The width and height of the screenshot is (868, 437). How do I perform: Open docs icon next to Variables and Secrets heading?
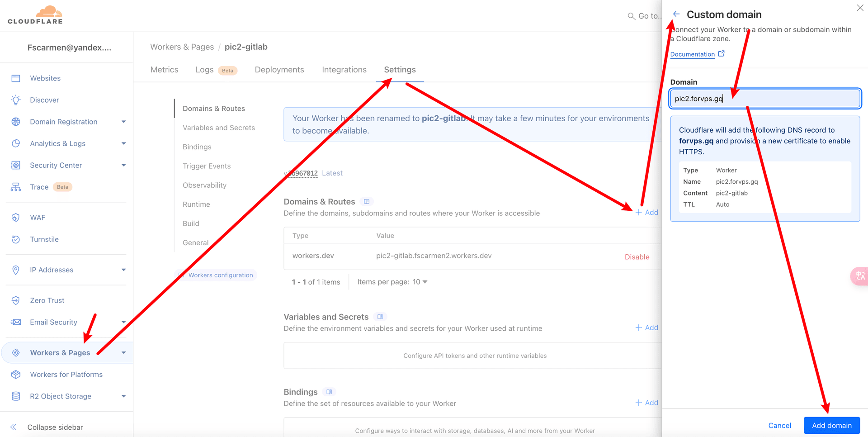(380, 317)
